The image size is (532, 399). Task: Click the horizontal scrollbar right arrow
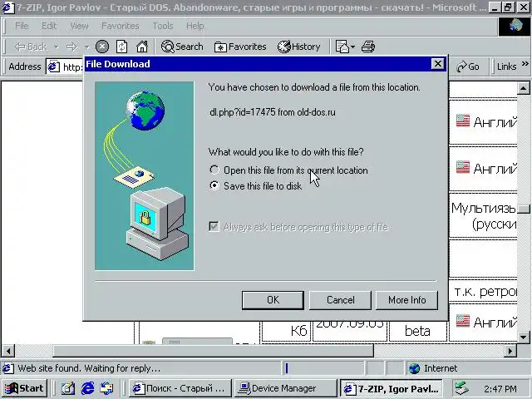pyautogui.click(x=510, y=351)
